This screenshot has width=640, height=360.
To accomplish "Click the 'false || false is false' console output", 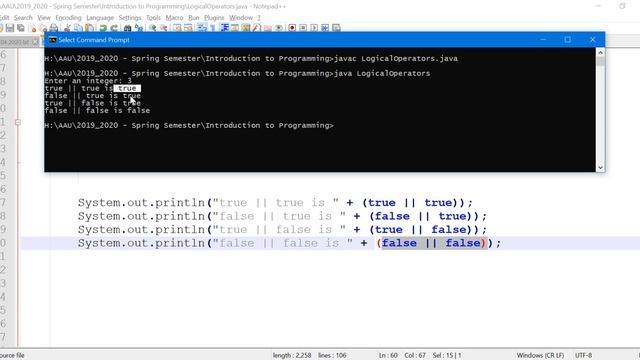I will [97, 111].
